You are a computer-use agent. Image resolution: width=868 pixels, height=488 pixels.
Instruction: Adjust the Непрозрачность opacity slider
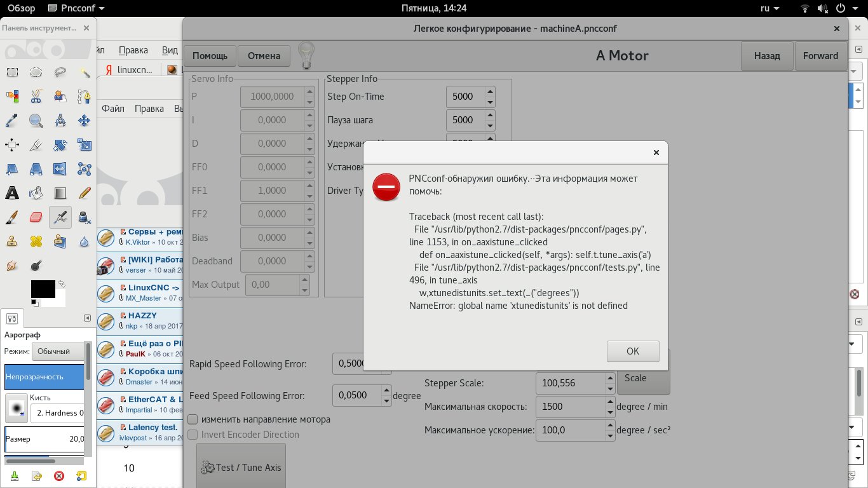(44, 377)
